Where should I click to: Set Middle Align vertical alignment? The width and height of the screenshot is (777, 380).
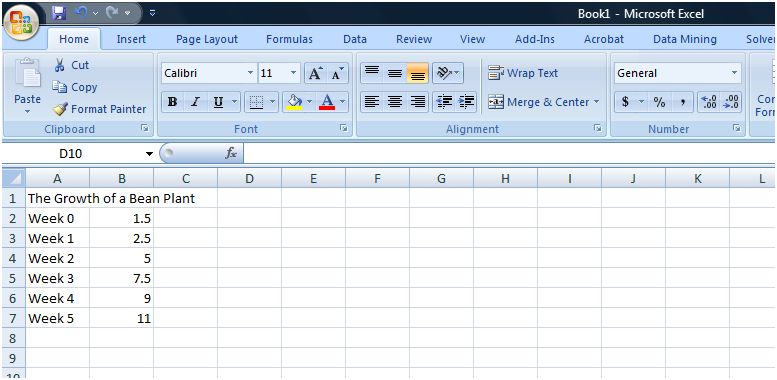[x=394, y=73]
